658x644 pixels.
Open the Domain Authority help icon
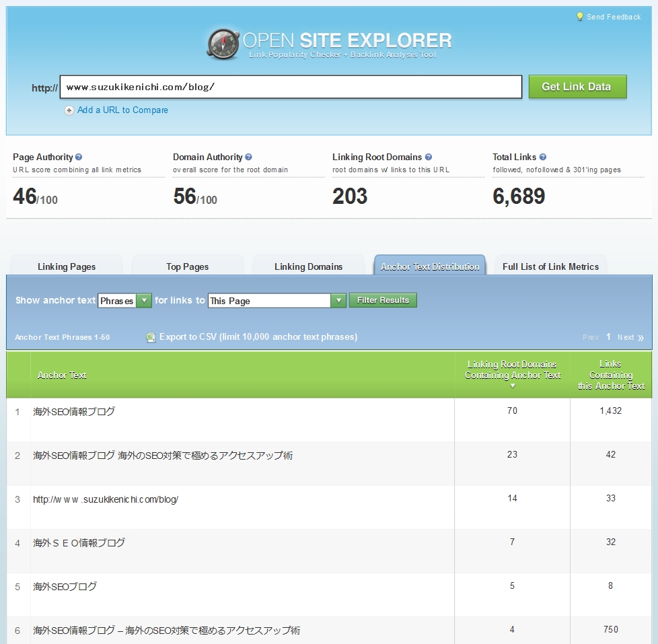coord(248,157)
